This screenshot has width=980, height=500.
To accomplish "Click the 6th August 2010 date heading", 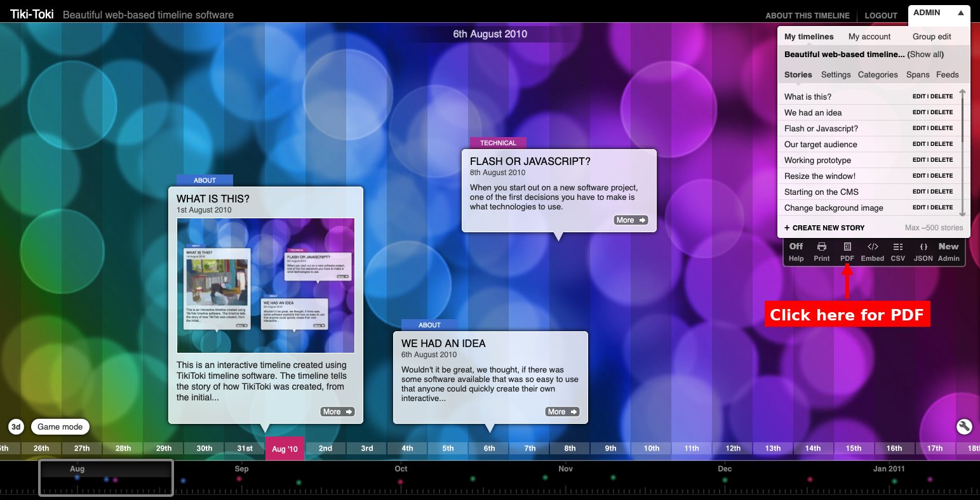I will point(490,34).
